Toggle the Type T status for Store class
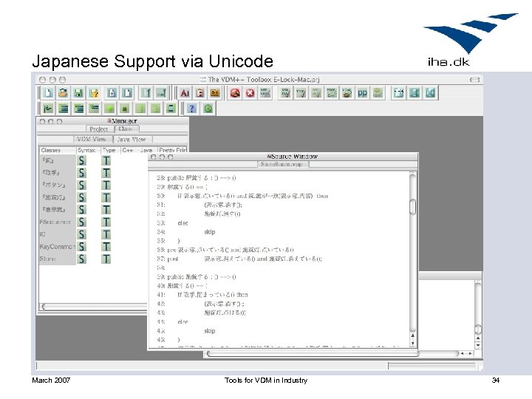532x399 pixels. pyautogui.click(x=106, y=259)
